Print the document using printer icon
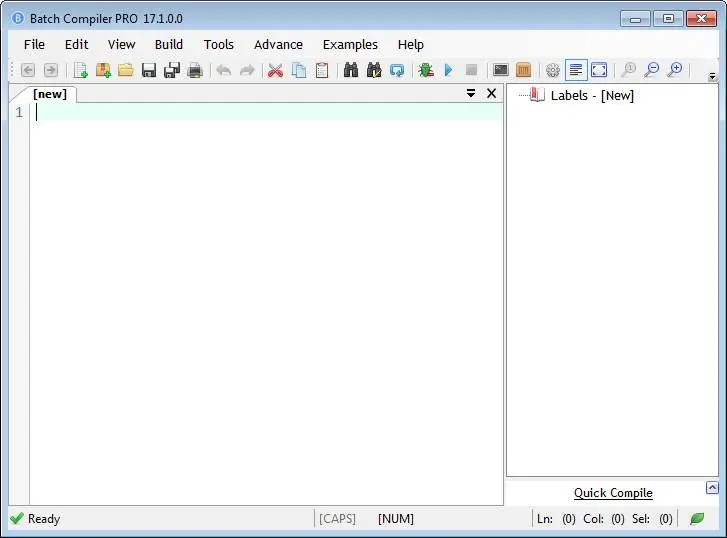The width and height of the screenshot is (727, 538). coord(195,70)
